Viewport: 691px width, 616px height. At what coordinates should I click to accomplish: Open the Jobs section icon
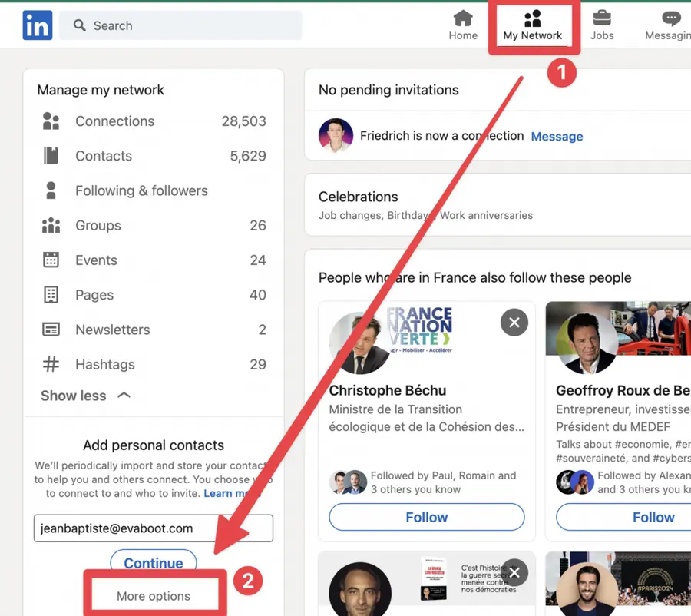coord(602,18)
